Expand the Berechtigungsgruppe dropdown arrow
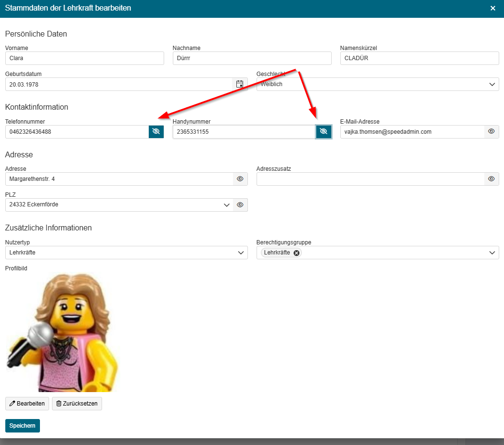The width and height of the screenshot is (504, 445). point(492,253)
